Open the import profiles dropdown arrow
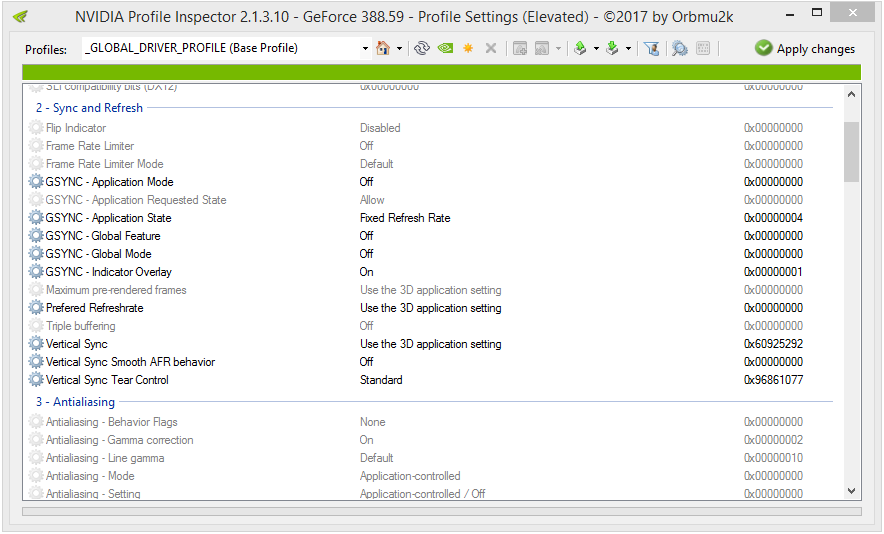 click(x=628, y=48)
